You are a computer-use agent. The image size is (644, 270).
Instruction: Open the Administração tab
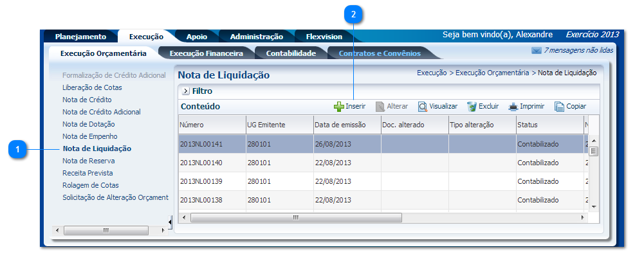coord(256,37)
